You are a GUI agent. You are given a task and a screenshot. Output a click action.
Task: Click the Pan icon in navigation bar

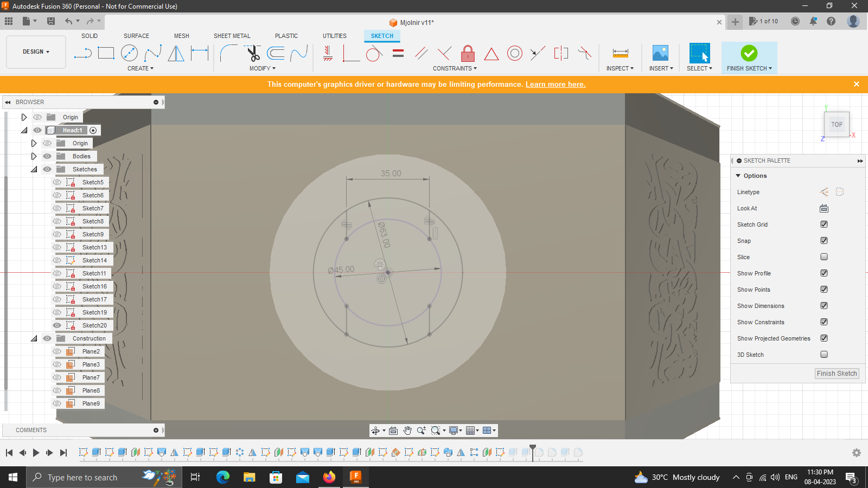(407, 430)
